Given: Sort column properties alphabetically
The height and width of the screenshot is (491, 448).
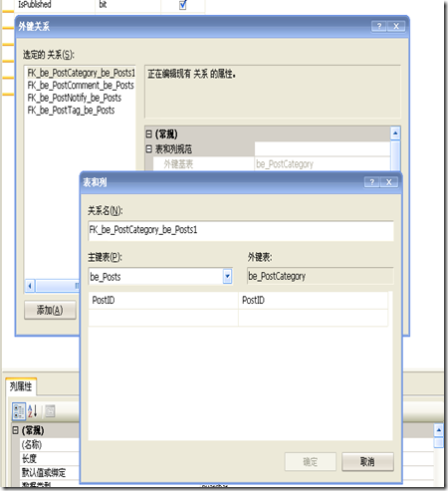Looking at the screenshot, I should (x=32, y=411).
